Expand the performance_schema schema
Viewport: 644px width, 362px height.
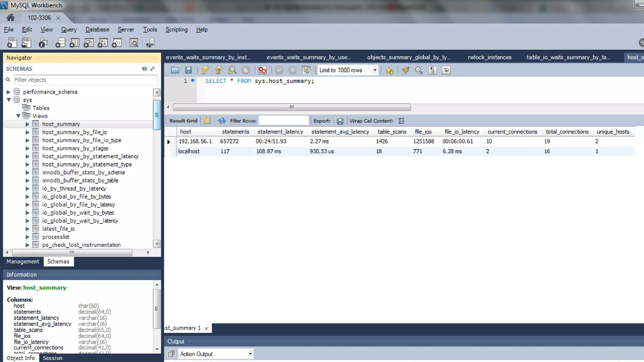tap(8, 92)
